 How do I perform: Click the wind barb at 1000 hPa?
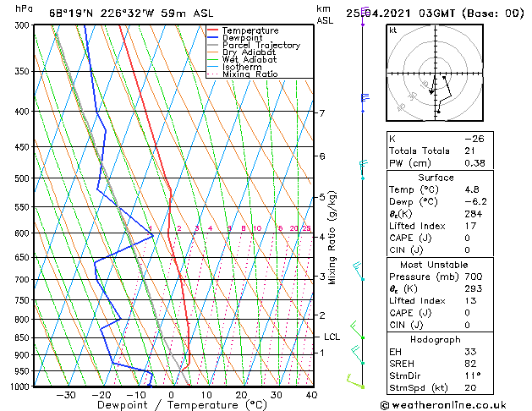pos(355,381)
